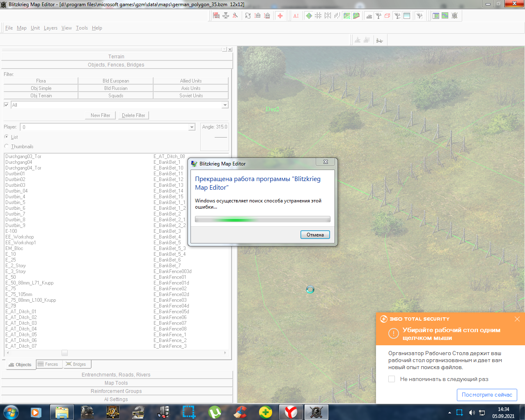Click the tank unit toolbar icon
This screenshot has width=525, height=420.
click(369, 16)
